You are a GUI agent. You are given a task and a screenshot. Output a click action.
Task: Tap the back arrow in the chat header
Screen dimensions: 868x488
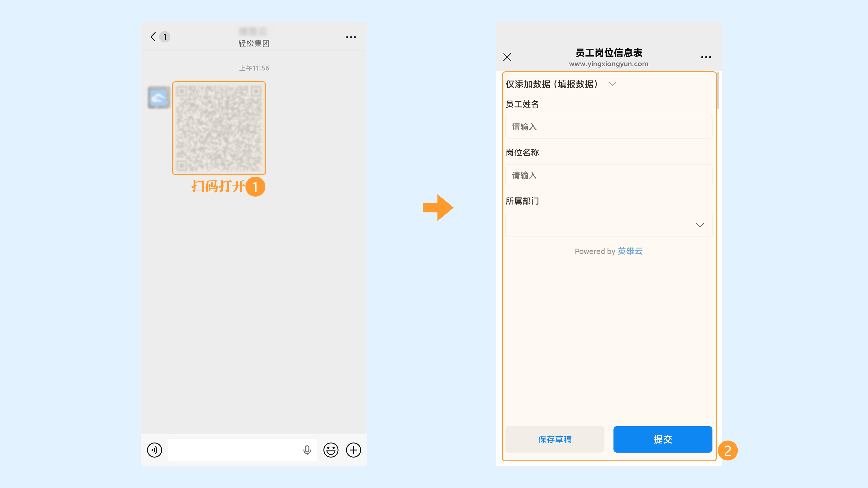coord(153,37)
